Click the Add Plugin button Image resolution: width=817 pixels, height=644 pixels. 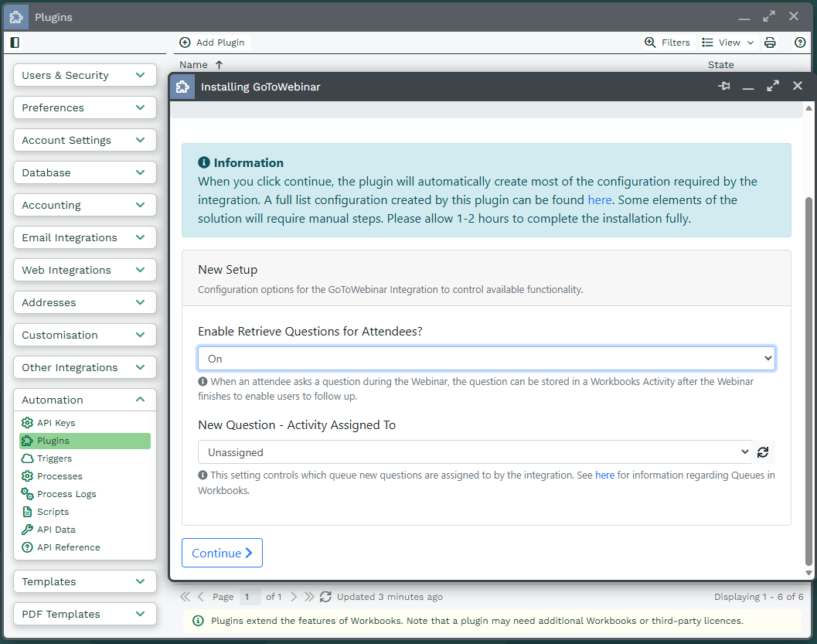pyautogui.click(x=212, y=43)
